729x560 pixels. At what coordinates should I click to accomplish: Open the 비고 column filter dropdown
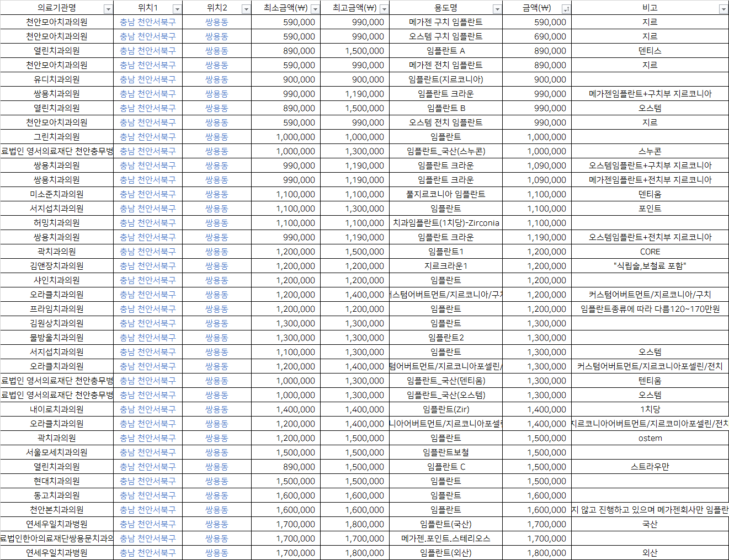[x=723, y=9]
